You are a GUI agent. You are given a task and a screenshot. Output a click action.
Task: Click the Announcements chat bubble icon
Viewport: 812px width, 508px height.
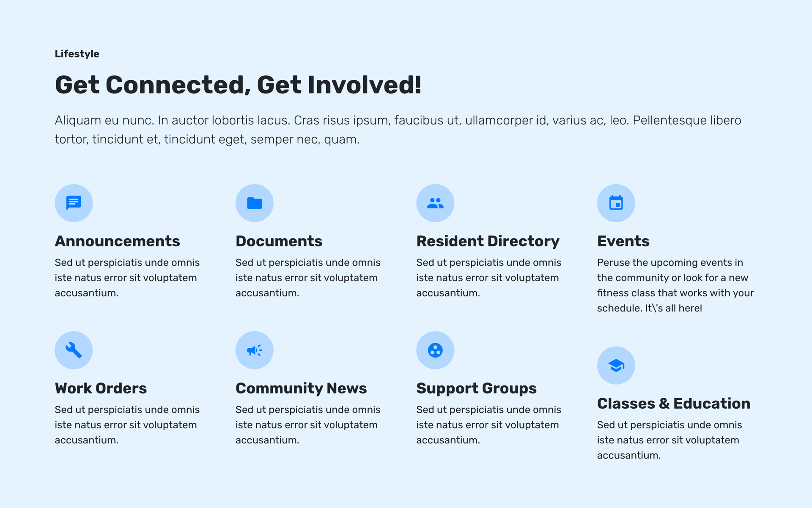pos(74,203)
